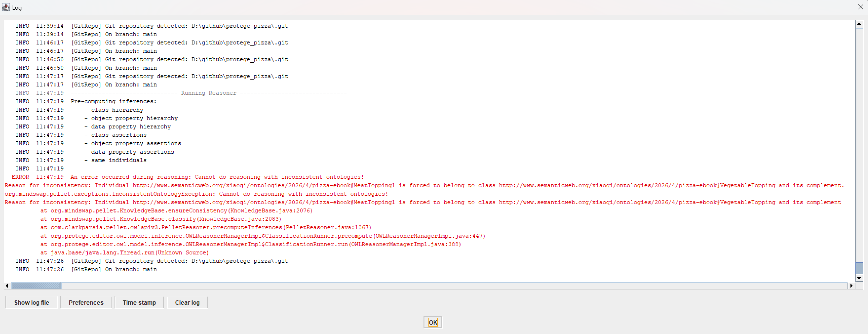Click the Protege icon in title bar

coord(6,7)
